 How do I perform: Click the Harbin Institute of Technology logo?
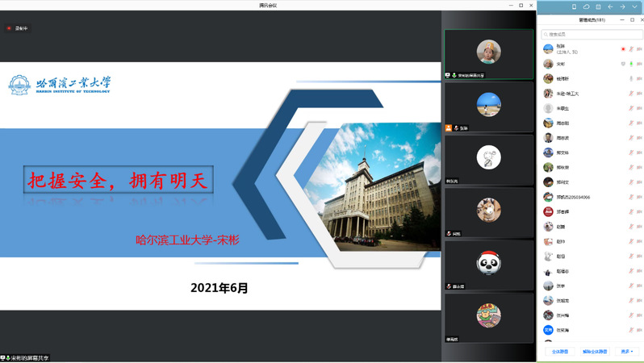pyautogui.click(x=60, y=85)
